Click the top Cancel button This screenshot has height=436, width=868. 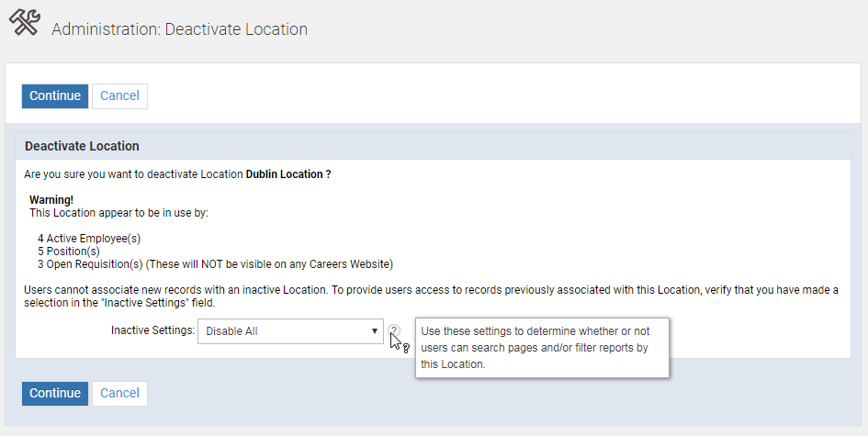119,95
